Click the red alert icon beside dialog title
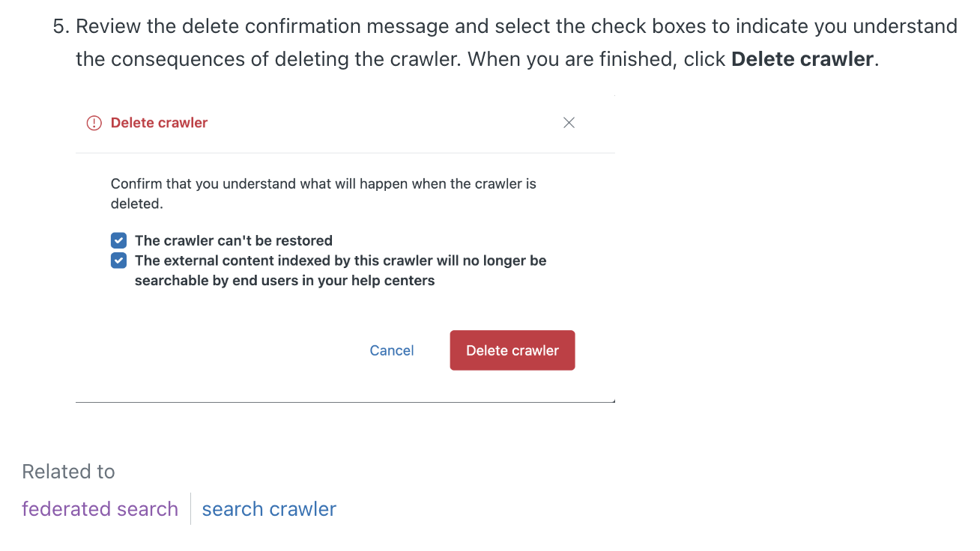This screenshot has width=980, height=551. point(94,123)
